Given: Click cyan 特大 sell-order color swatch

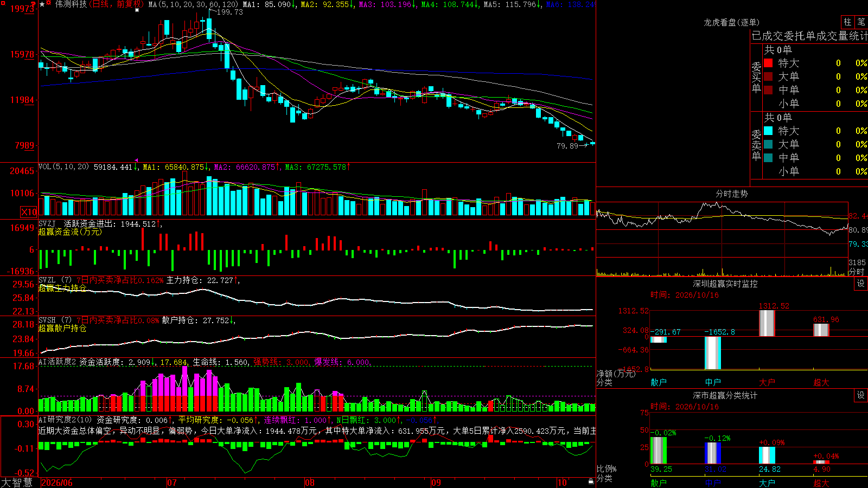Looking at the screenshot, I should [768, 131].
